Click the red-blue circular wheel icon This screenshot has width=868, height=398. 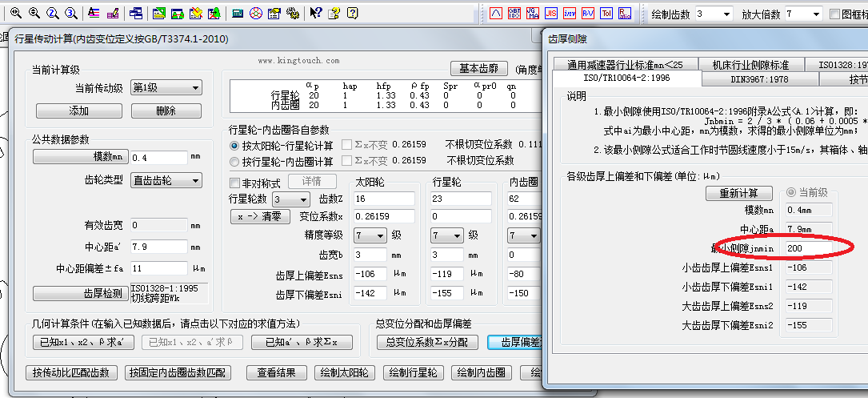coord(256,14)
